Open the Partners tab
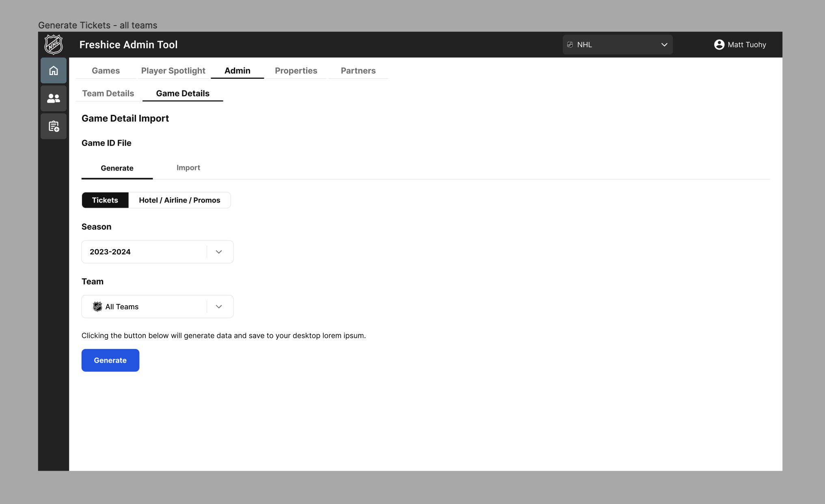This screenshot has height=504, width=825. [358, 71]
